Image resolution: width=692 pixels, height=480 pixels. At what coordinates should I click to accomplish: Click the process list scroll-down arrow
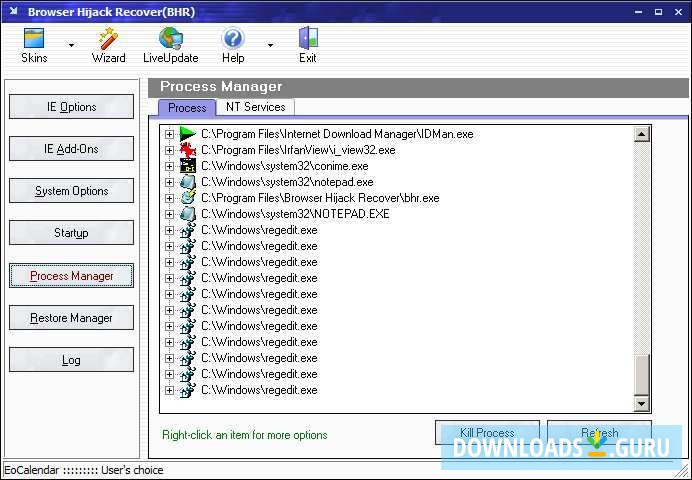(x=642, y=403)
